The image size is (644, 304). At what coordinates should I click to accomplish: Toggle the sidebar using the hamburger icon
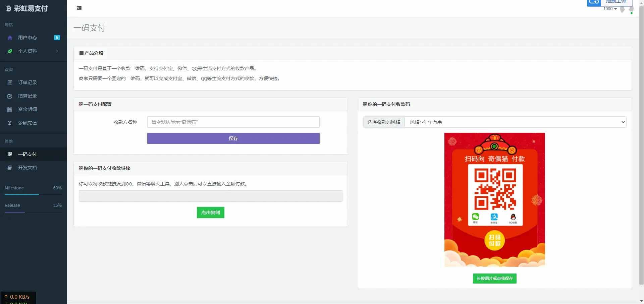(79, 8)
